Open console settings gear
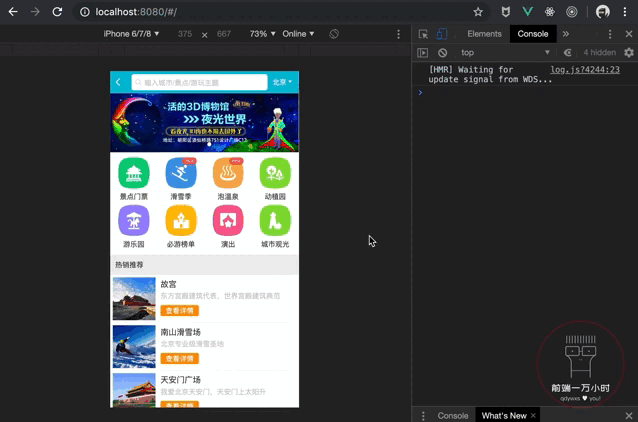The image size is (638, 422). (629, 52)
